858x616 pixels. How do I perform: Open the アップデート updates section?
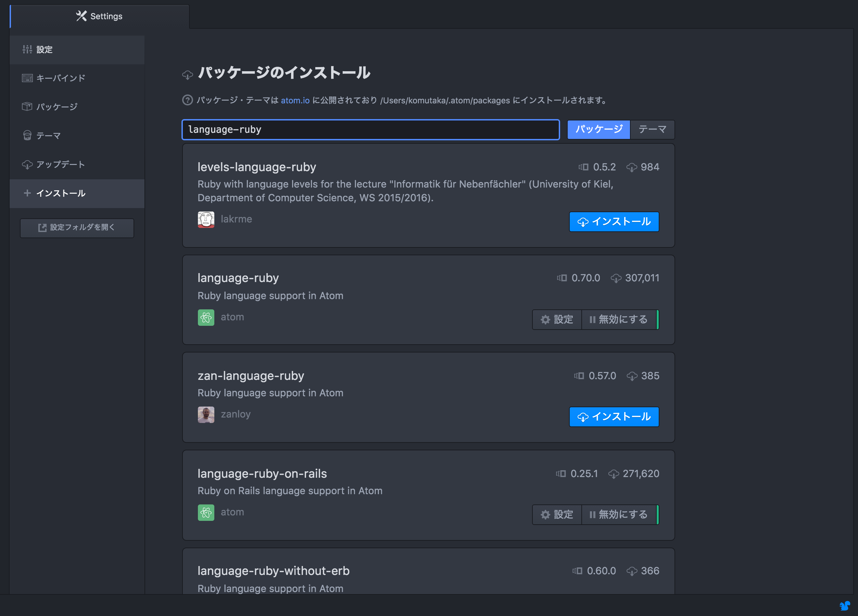(77, 165)
